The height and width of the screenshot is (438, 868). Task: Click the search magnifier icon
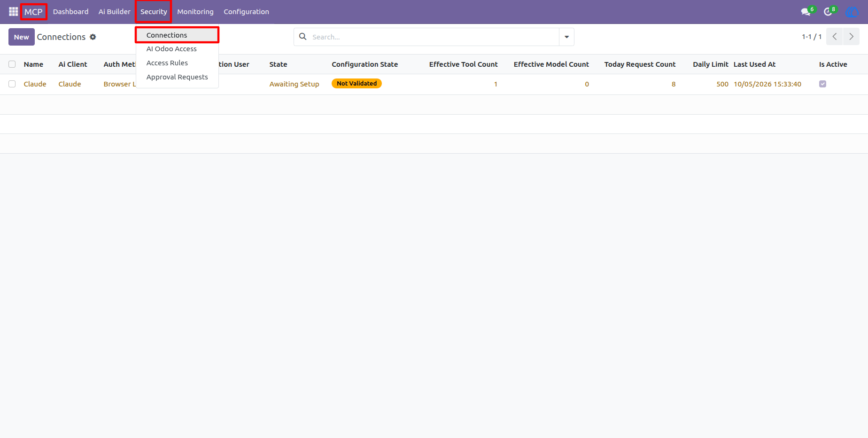(x=303, y=37)
